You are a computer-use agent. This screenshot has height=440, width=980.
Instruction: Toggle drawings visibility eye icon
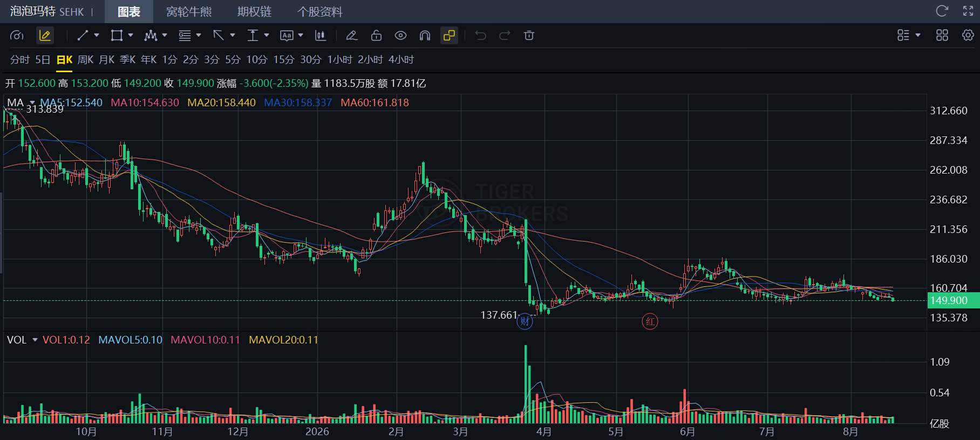(400, 36)
